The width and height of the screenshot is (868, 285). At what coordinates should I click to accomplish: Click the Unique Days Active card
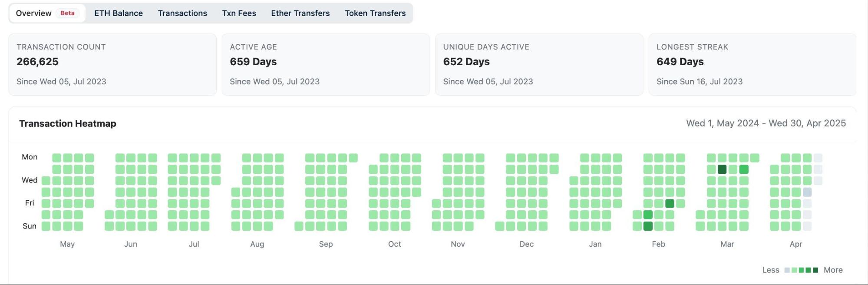click(x=539, y=64)
